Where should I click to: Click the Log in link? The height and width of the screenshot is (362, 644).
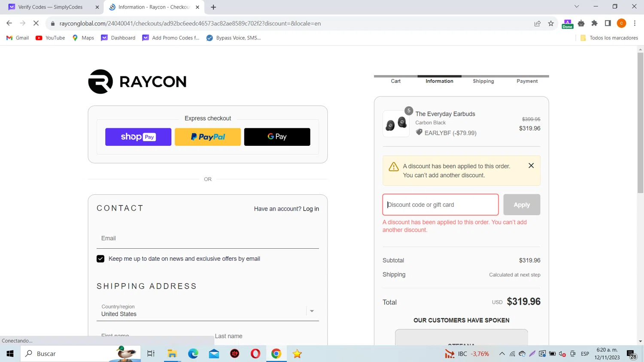[x=311, y=209]
